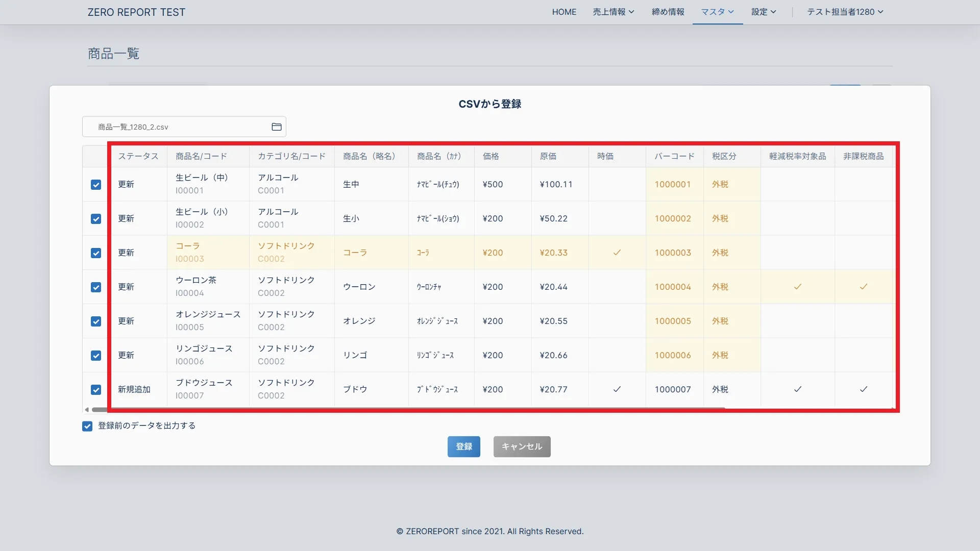Click the horizontal scrollbar below the table

click(408, 410)
